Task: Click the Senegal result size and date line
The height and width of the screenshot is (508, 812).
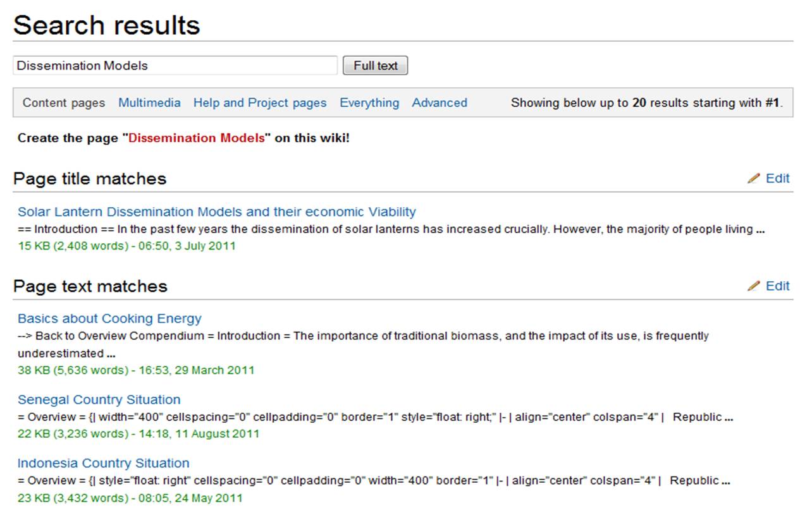Action: (138, 434)
